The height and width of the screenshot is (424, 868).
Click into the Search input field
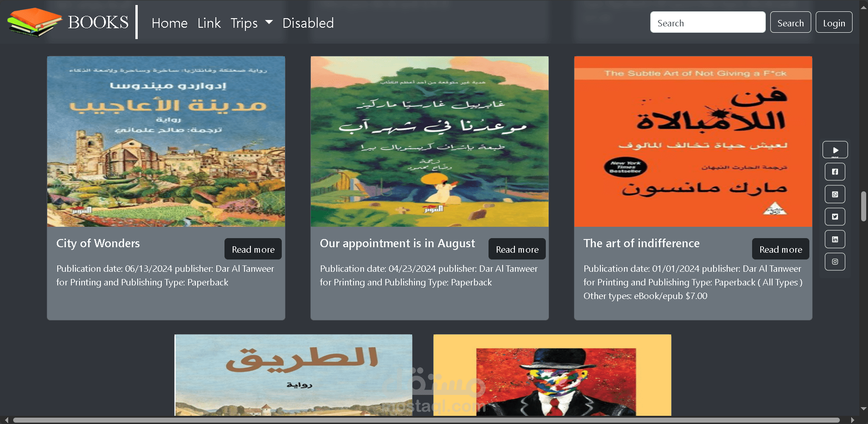tap(708, 22)
